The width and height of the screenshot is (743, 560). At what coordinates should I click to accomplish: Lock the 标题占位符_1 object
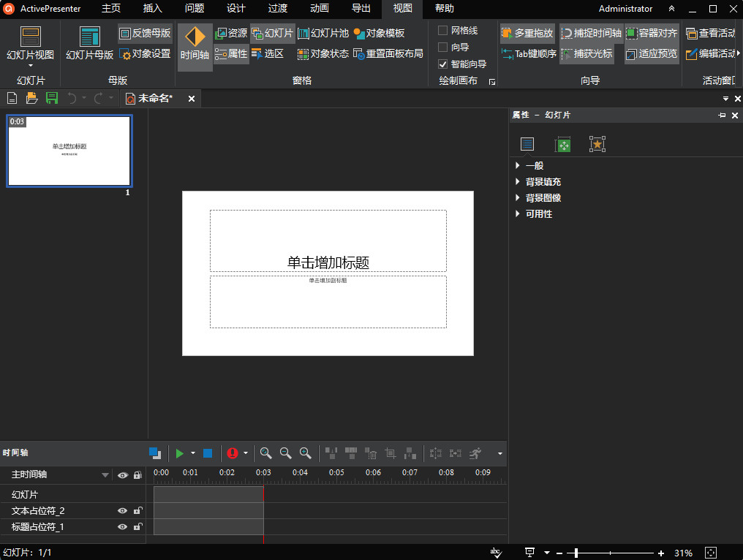138,526
